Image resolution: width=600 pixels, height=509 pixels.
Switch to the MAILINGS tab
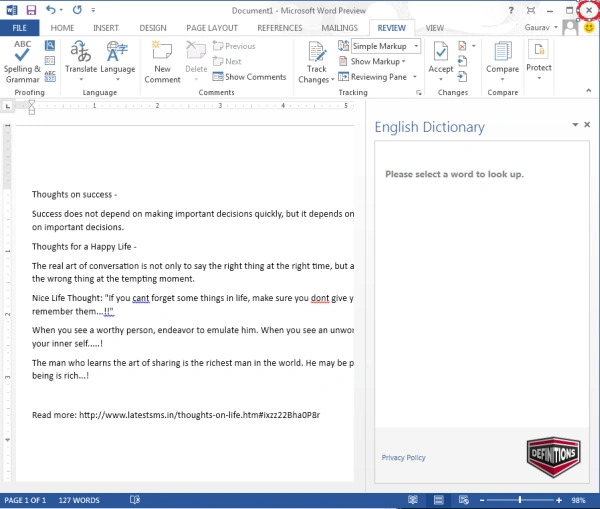click(x=339, y=28)
